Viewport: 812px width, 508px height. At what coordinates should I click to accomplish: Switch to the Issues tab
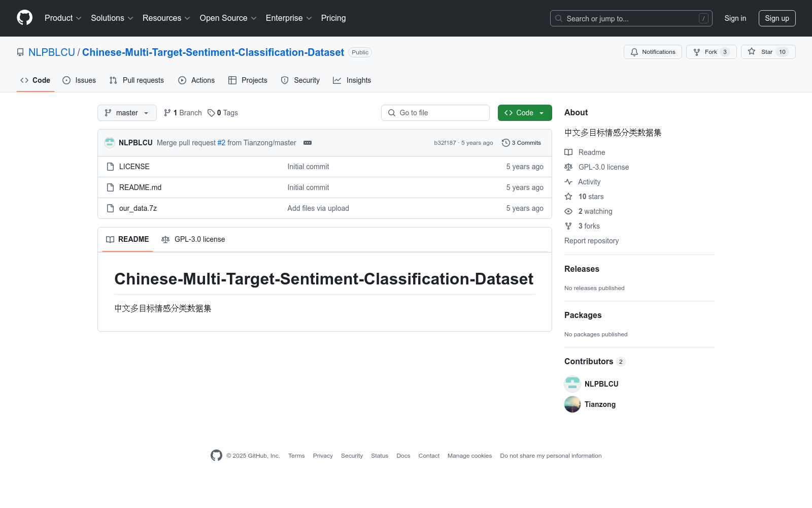(79, 80)
